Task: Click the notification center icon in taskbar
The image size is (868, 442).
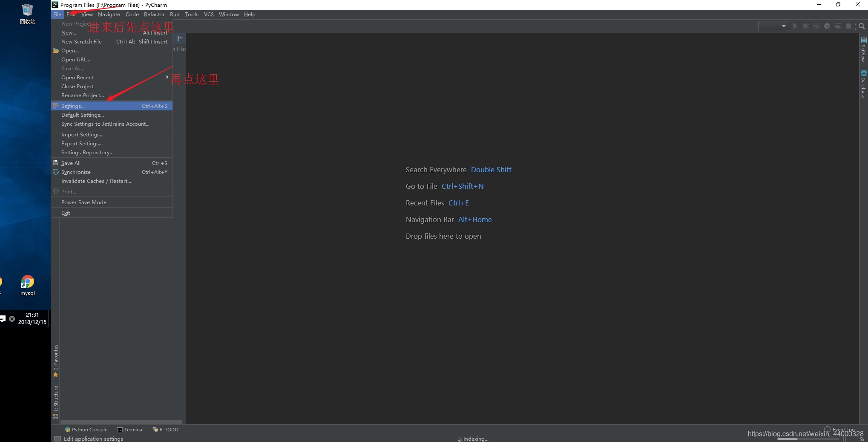Action: (3, 318)
